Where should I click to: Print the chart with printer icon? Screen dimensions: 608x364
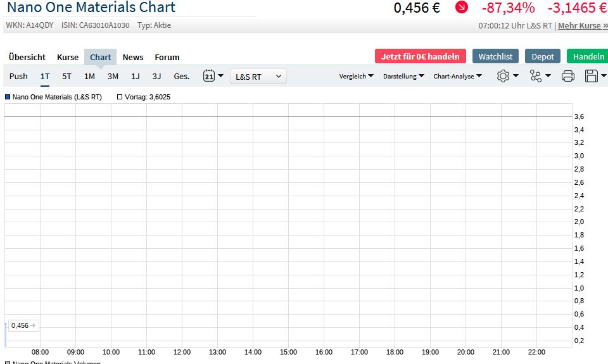567,76
